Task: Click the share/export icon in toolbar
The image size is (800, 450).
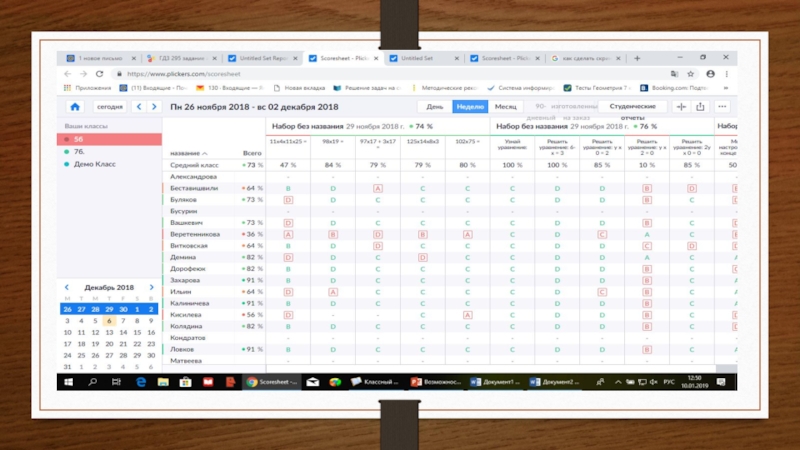Action: pyautogui.click(x=700, y=107)
